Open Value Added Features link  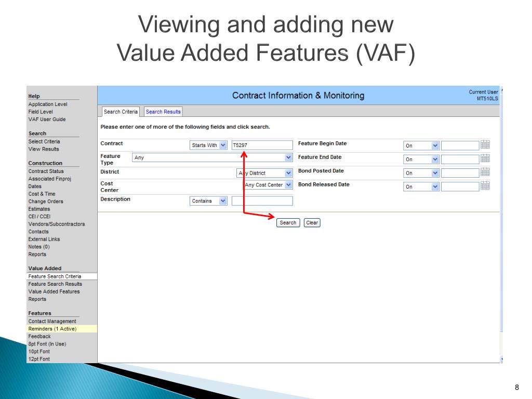[54, 291]
